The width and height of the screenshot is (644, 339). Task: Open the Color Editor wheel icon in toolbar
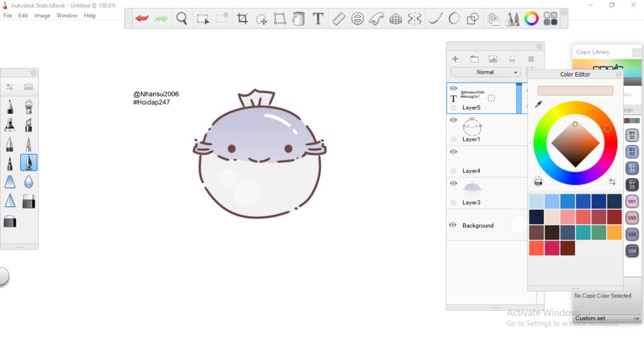(531, 18)
